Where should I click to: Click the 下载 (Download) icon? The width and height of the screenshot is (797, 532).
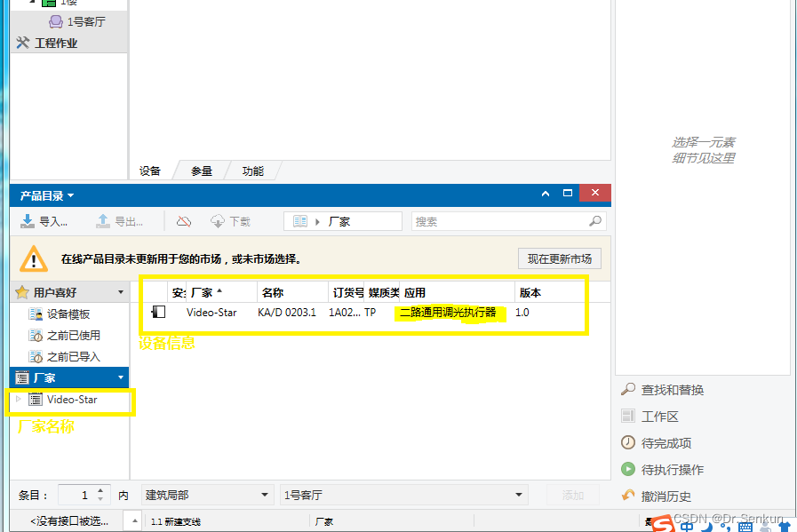click(x=216, y=221)
